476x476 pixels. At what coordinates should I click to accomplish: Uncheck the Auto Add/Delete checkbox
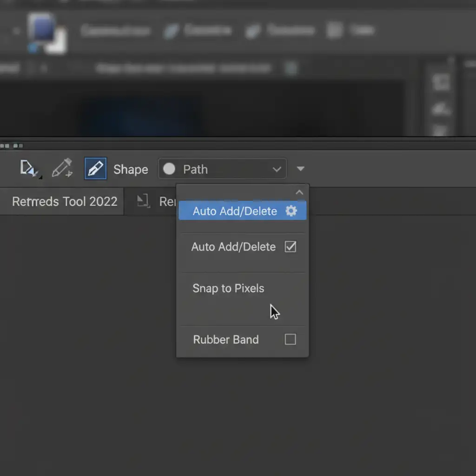click(290, 246)
